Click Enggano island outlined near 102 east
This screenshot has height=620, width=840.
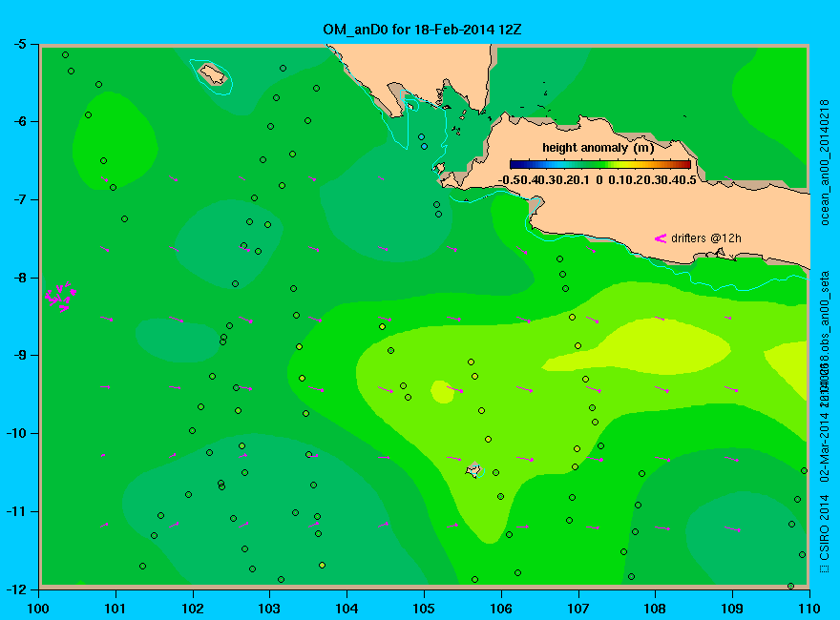pos(214,73)
